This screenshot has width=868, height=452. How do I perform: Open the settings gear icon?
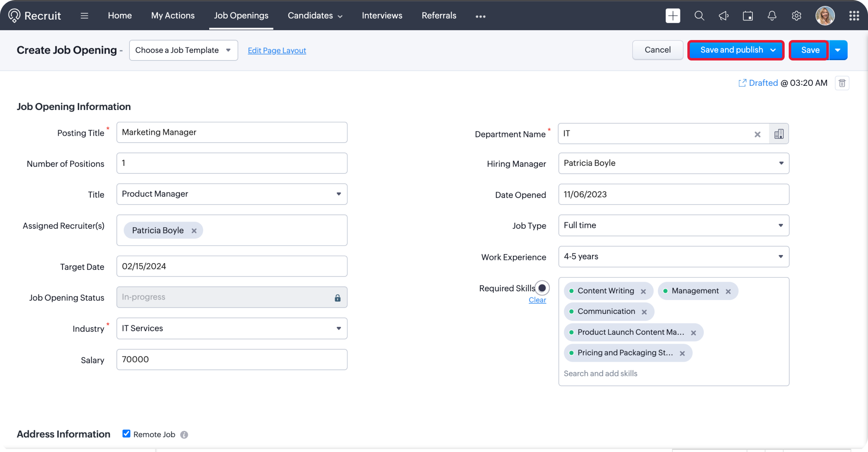click(796, 16)
